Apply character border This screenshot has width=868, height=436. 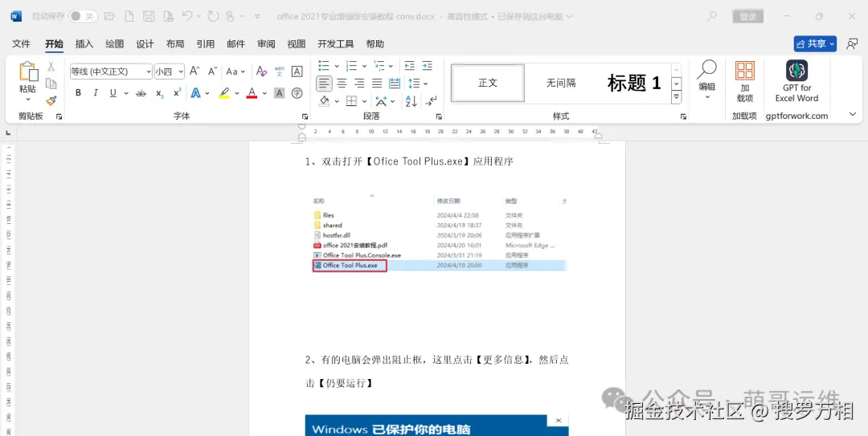(297, 71)
